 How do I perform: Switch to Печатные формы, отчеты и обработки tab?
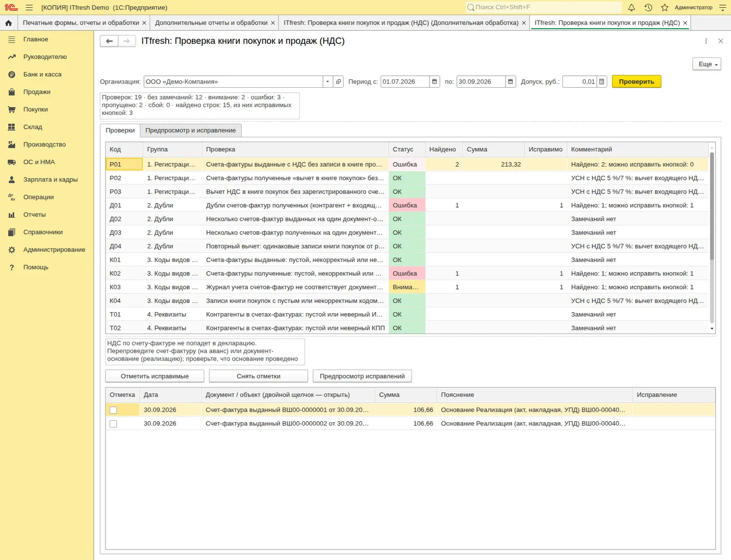click(81, 23)
